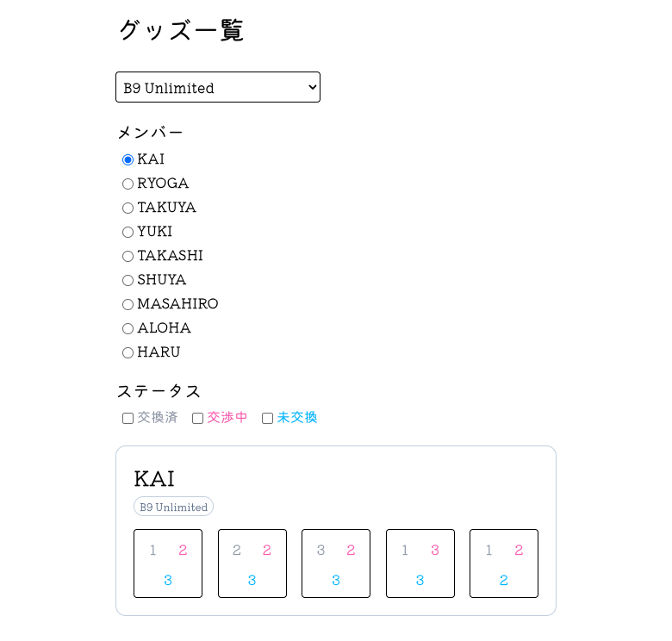The height and width of the screenshot is (641, 672).
Task: Open the second goods card showing 2 2 3
Action: pos(252,563)
